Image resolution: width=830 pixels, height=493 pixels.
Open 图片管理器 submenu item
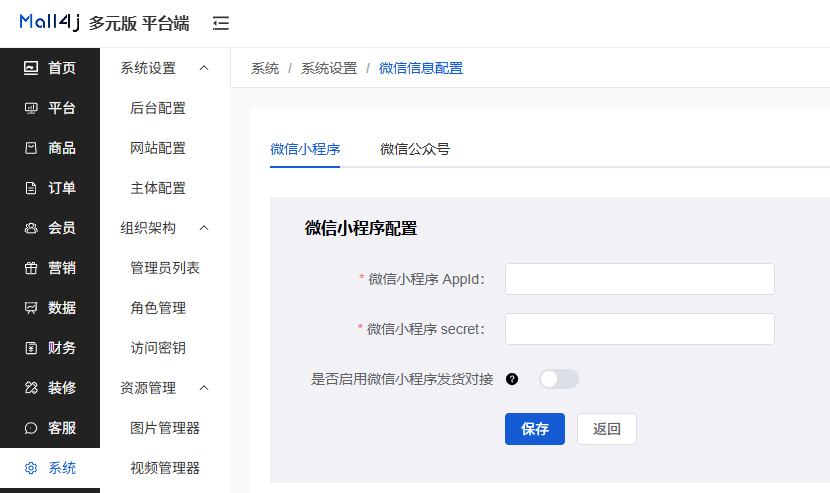(x=165, y=428)
